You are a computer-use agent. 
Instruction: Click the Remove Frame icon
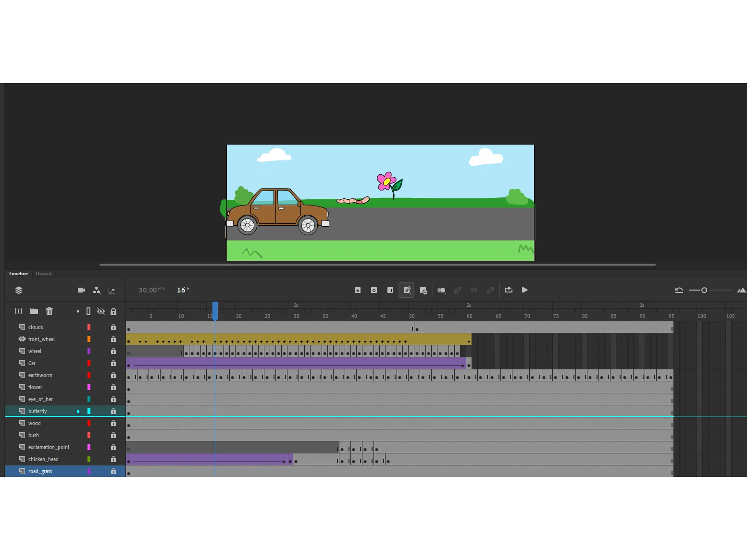423,291
